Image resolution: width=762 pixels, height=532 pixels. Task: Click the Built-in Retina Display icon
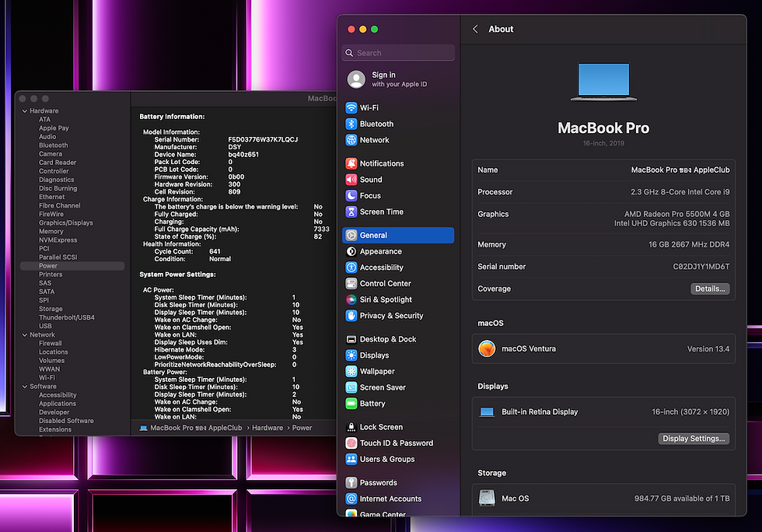(x=487, y=412)
